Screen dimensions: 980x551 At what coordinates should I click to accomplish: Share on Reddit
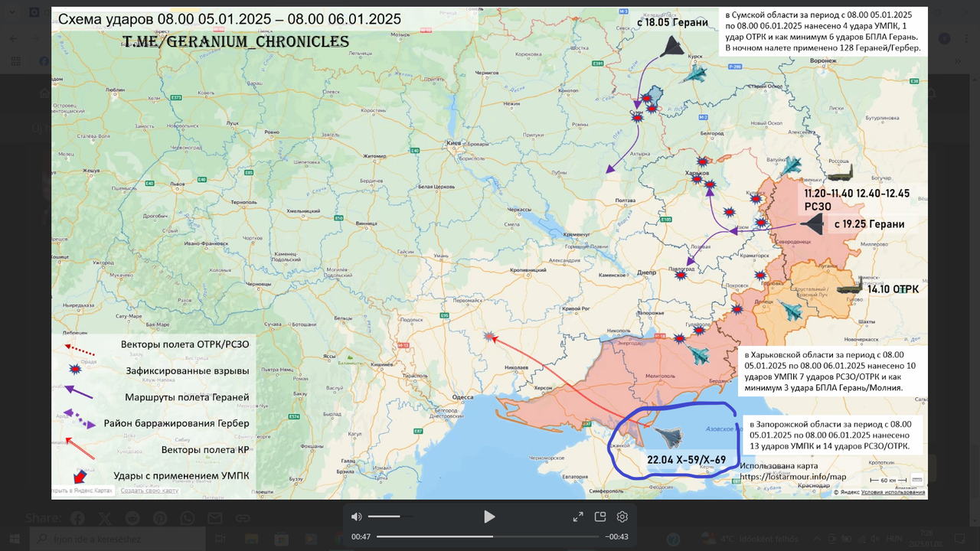tap(132, 518)
